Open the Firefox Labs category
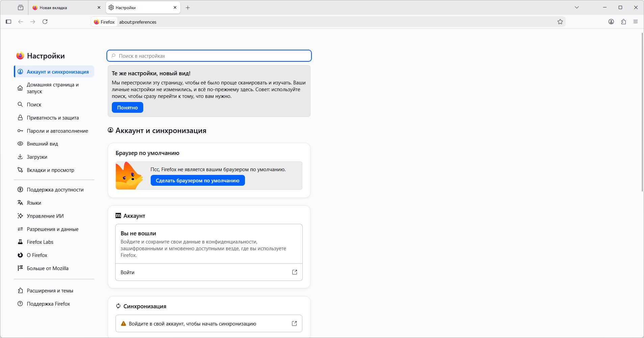Screen dimensions: 644x338 (54, 242)
